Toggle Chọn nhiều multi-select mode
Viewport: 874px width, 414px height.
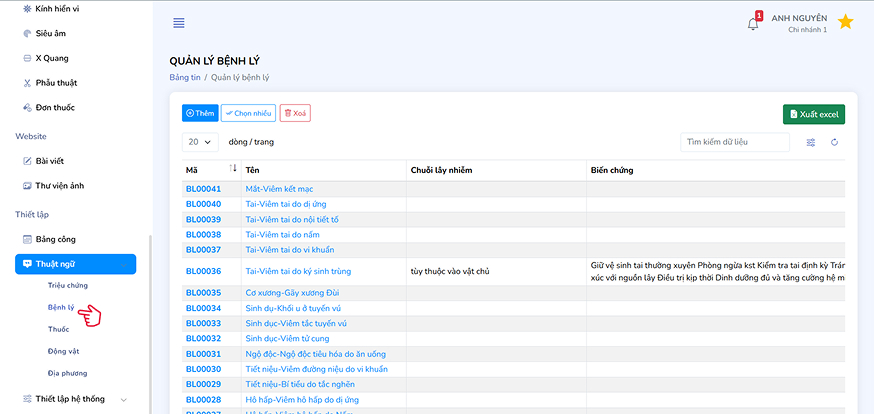[x=248, y=114]
